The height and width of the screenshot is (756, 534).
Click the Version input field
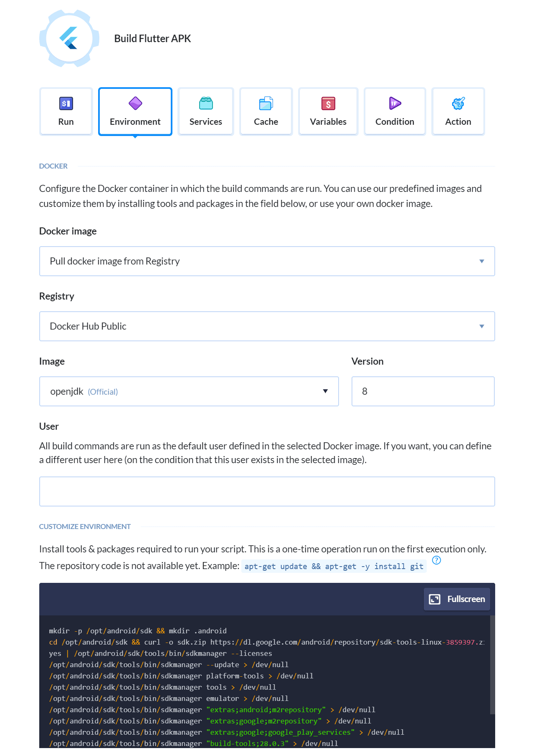(x=423, y=391)
